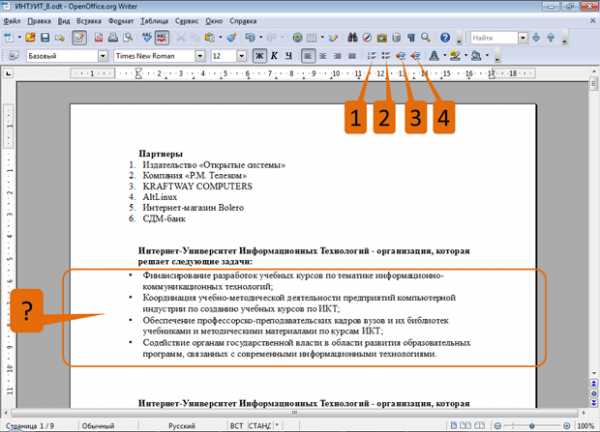Screen dimensions: 600x432
Task: Expand the Найти search history dropdown
Action: tap(523, 37)
